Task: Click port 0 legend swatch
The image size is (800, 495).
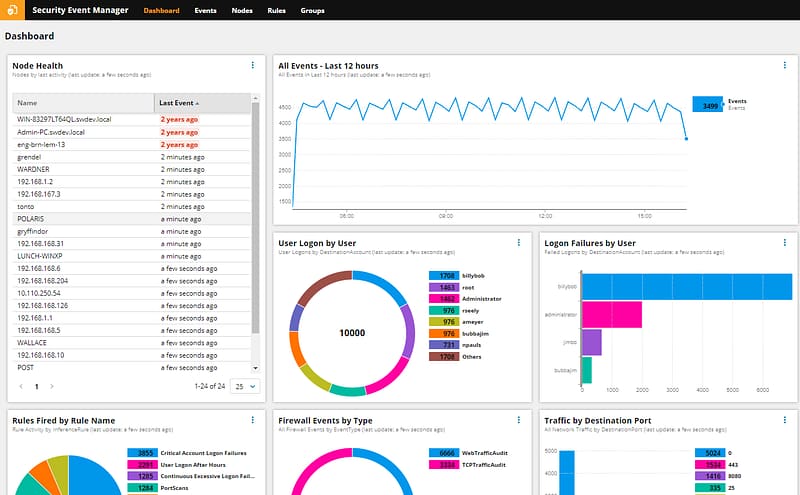Action: tap(710, 453)
